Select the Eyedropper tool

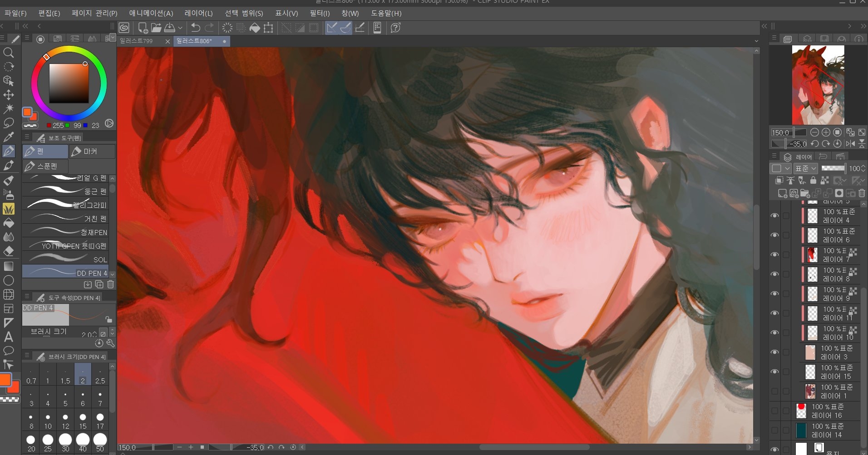pyautogui.click(x=8, y=137)
